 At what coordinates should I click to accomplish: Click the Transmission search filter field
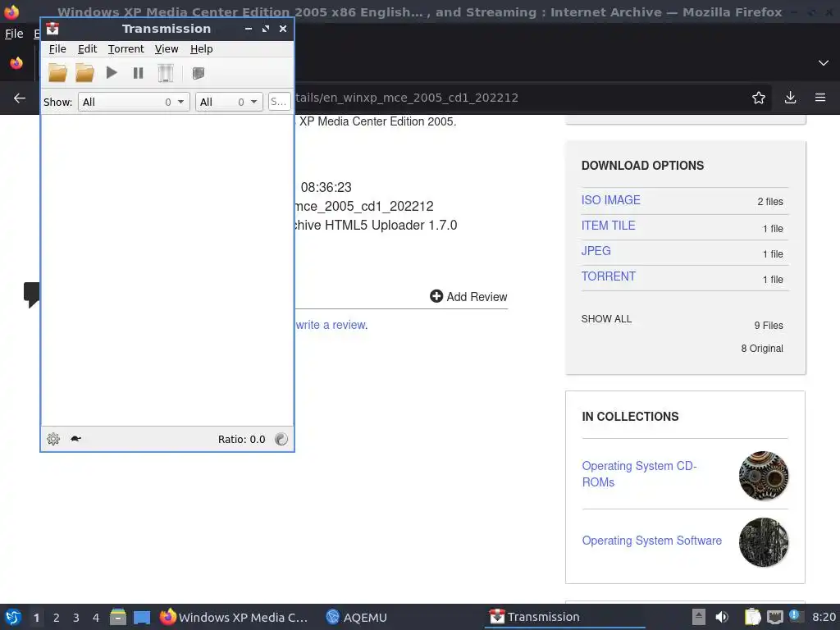[279, 102]
